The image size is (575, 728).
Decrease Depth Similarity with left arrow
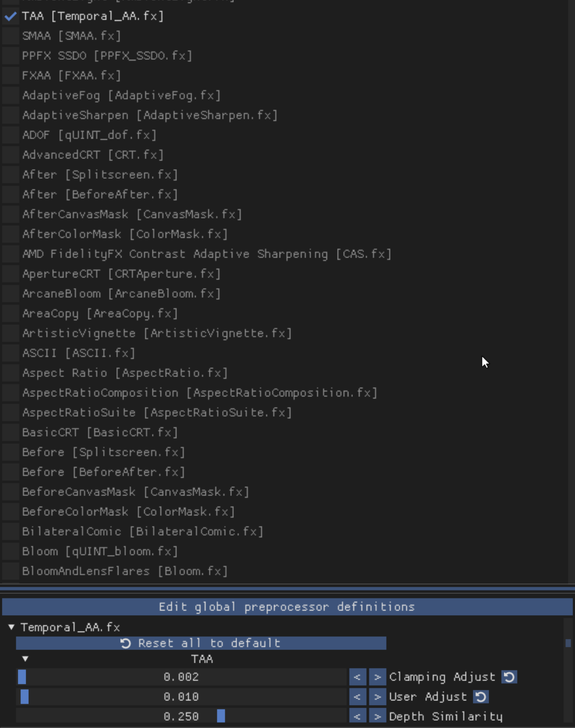(x=357, y=716)
